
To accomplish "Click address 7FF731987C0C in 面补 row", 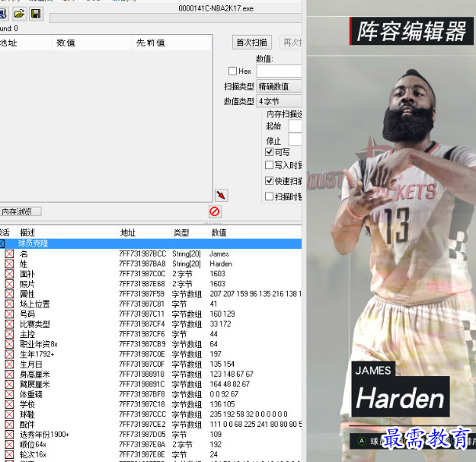I will point(142,274).
